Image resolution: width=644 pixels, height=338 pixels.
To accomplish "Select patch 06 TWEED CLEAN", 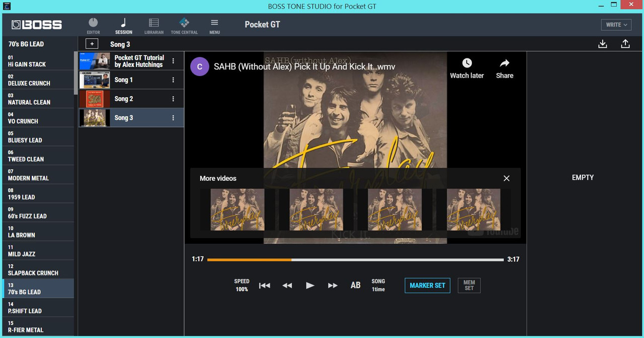I will pyautogui.click(x=38, y=156).
